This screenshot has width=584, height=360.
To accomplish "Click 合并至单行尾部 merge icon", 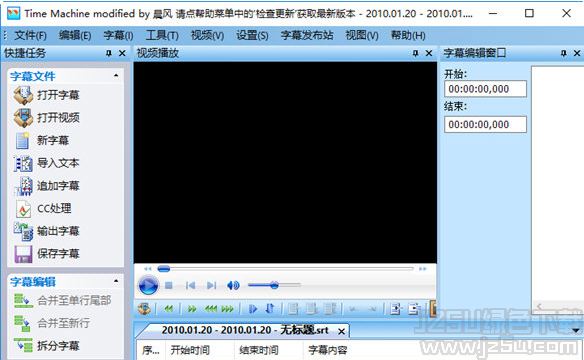I will [23, 301].
